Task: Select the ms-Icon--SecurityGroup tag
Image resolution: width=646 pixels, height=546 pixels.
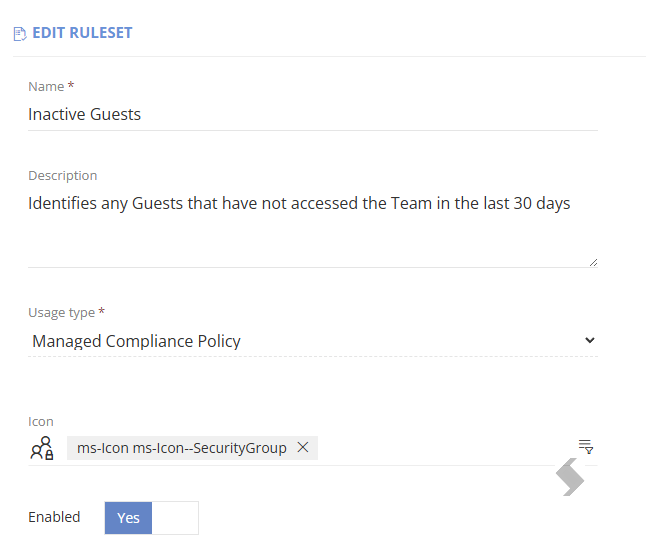Action: tap(182, 448)
